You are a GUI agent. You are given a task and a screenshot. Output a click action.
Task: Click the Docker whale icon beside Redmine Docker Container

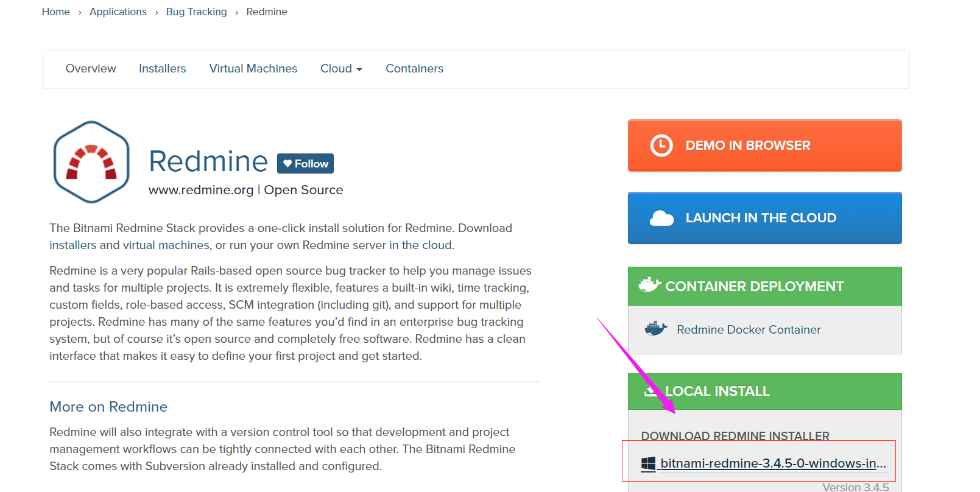pyautogui.click(x=656, y=329)
